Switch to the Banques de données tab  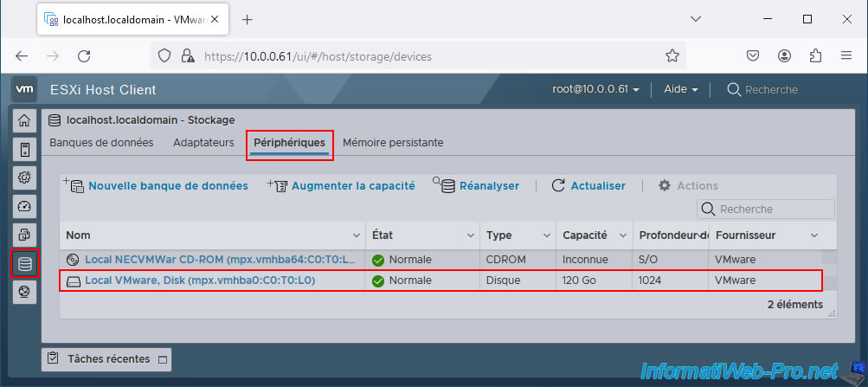click(101, 142)
